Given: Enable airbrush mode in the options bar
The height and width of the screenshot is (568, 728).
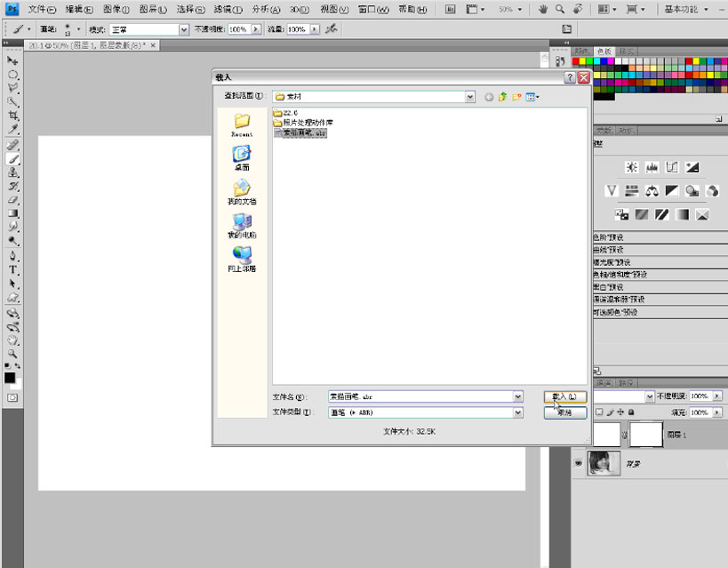Looking at the screenshot, I should pos(331,29).
